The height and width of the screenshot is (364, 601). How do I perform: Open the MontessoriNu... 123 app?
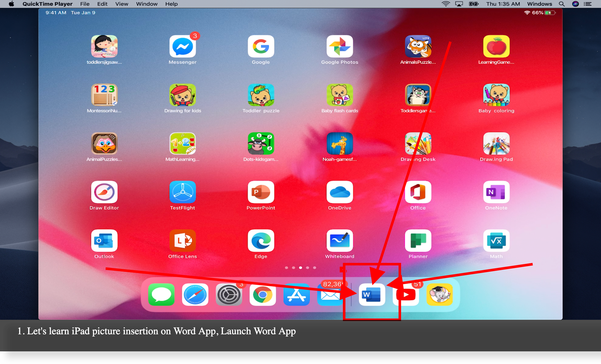[104, 95]
